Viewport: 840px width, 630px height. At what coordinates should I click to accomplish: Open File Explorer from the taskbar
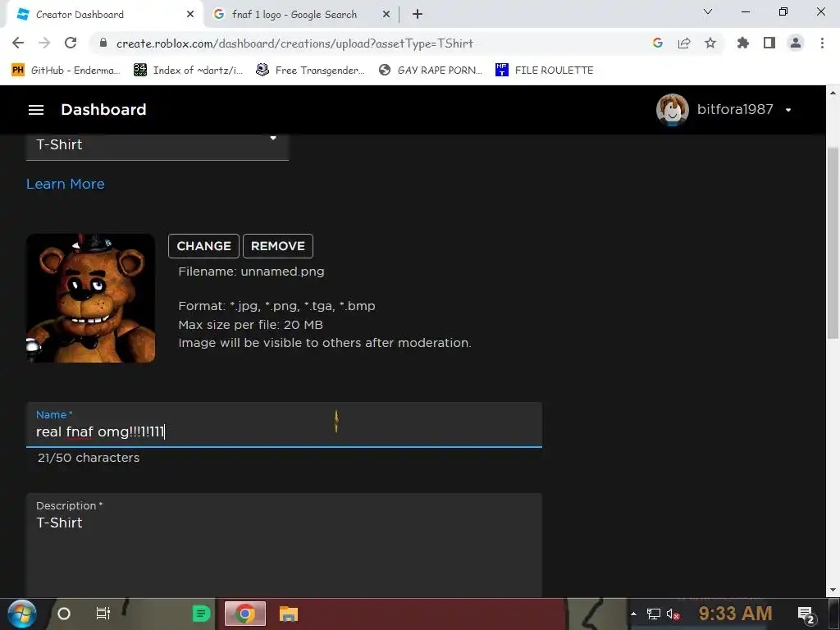288,614
